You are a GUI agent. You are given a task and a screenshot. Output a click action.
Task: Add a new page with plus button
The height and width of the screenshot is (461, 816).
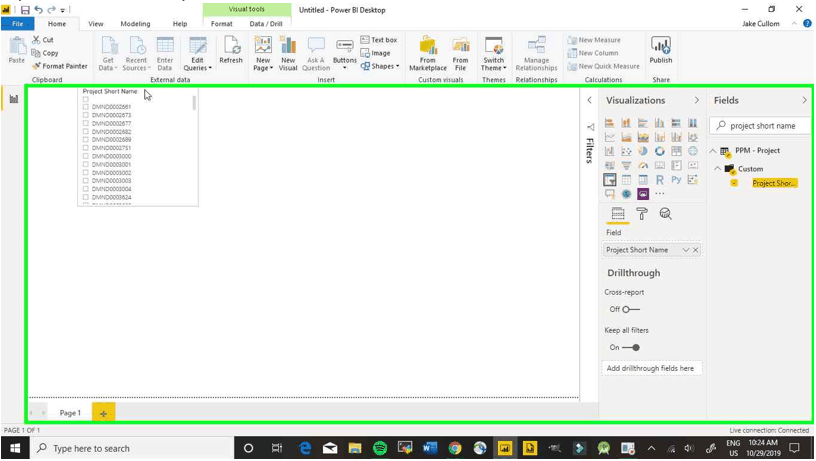point(103,413)
